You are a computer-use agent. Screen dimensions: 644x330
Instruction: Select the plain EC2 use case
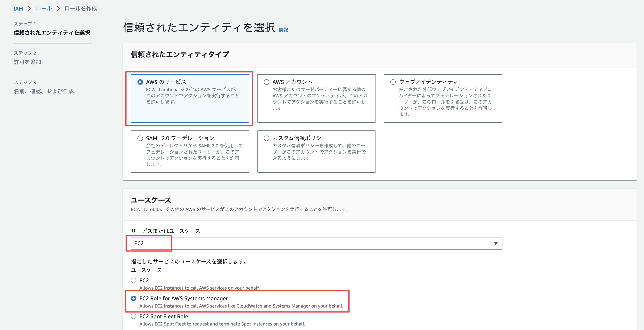134,280
